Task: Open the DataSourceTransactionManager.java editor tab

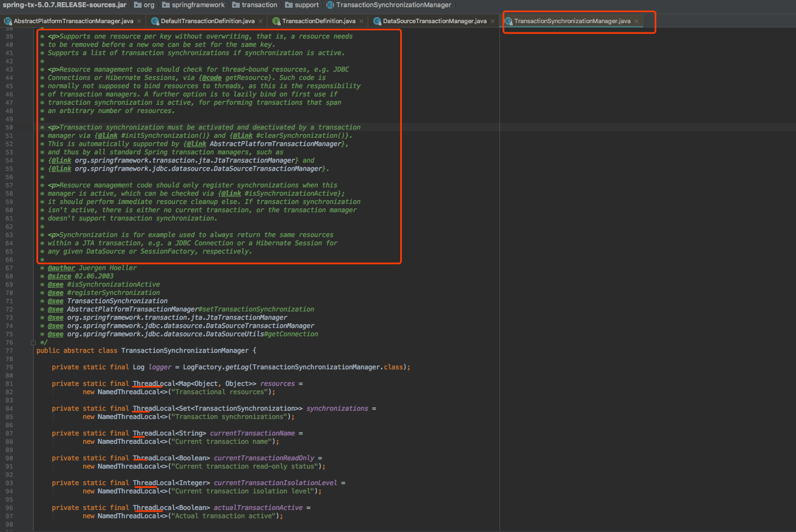Action: click(434, 22)
